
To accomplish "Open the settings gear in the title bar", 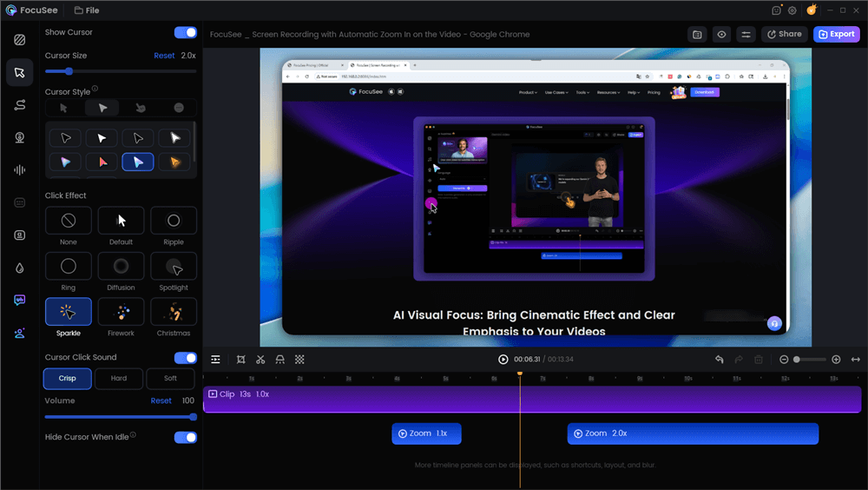I will tap(792, 10).
